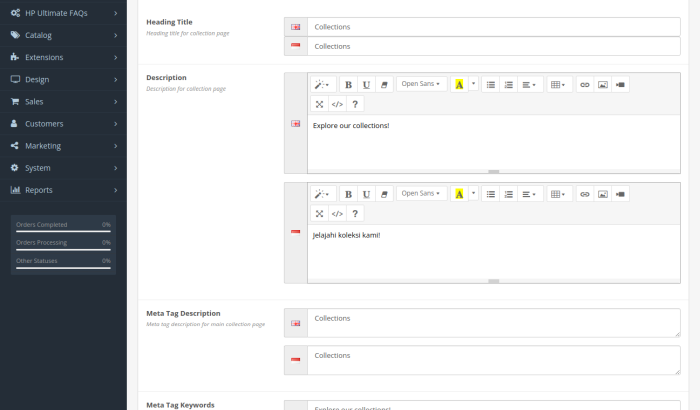Expand the Extensions sidebar menu

pos(63,57)
